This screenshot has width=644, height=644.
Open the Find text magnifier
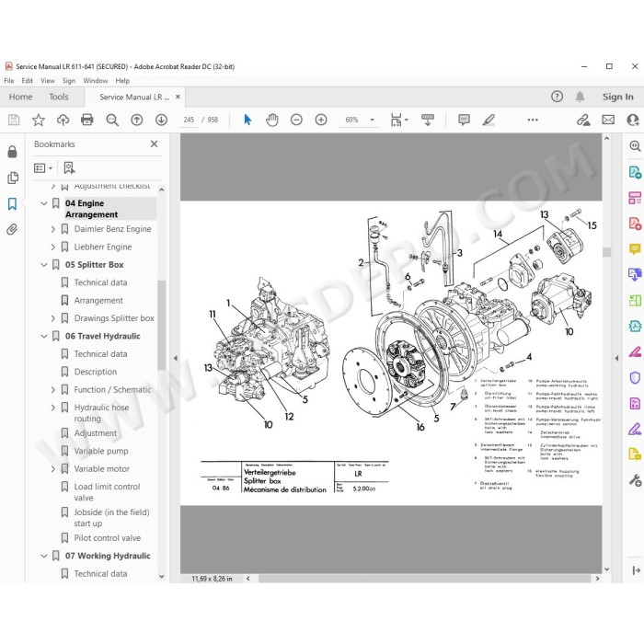112,120
